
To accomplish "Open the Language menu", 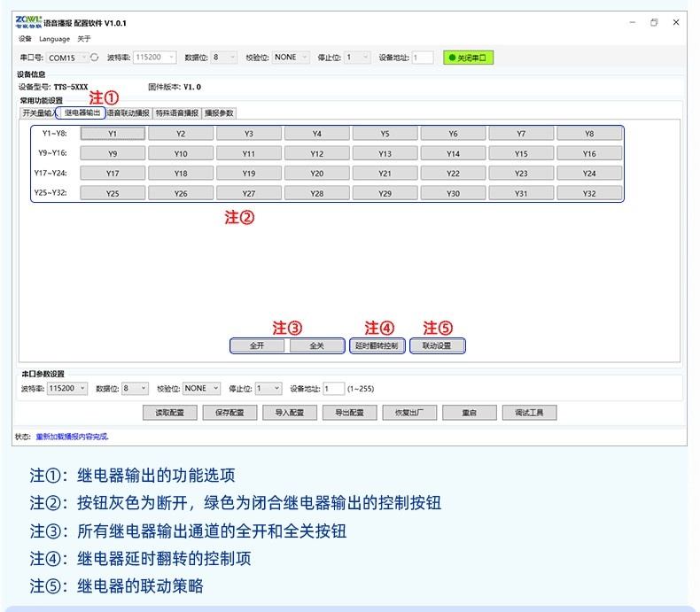I will 54,39.
